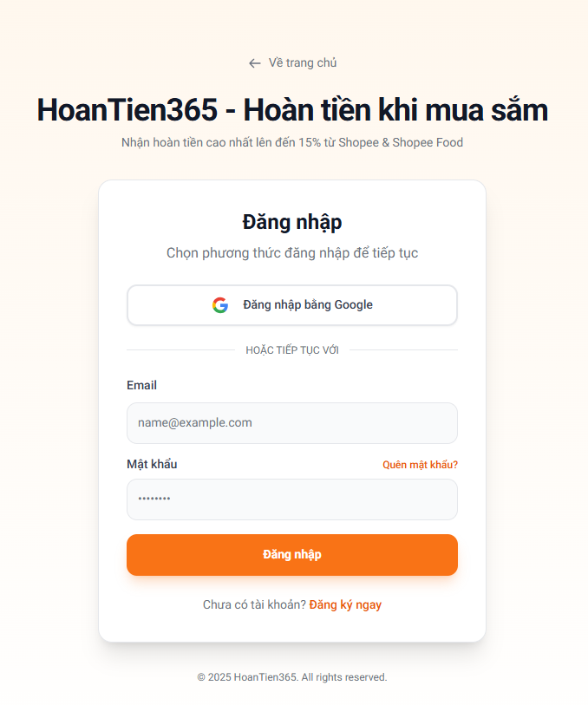Screen dimensions: 588x705
Task: Click the 2025 HoanTien365 copyright footer
Action: pyautogui.click(x=292, y=677)
